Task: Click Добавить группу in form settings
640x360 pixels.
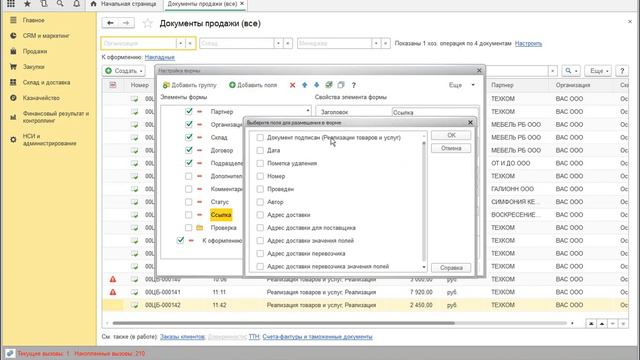Action: (190, 85)
